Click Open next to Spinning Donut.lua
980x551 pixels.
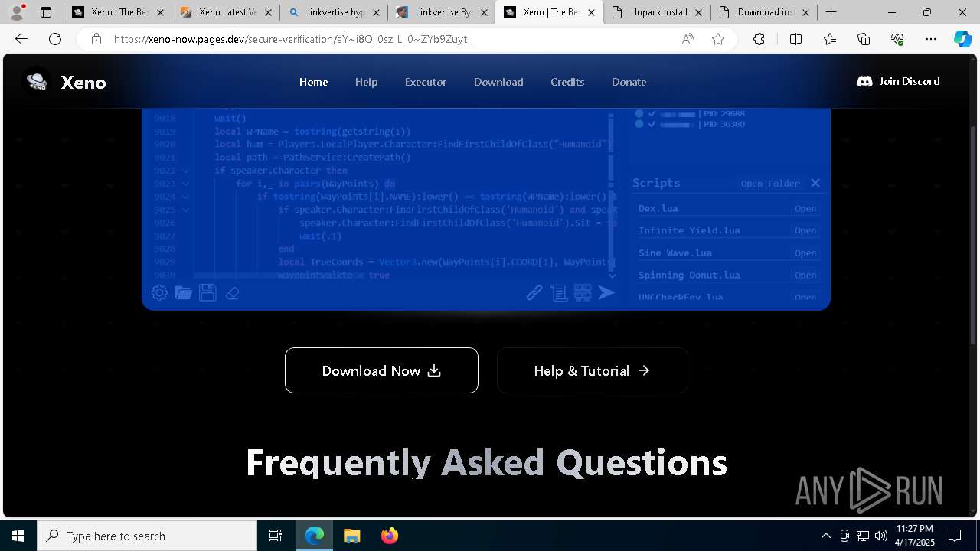(805, 275)
